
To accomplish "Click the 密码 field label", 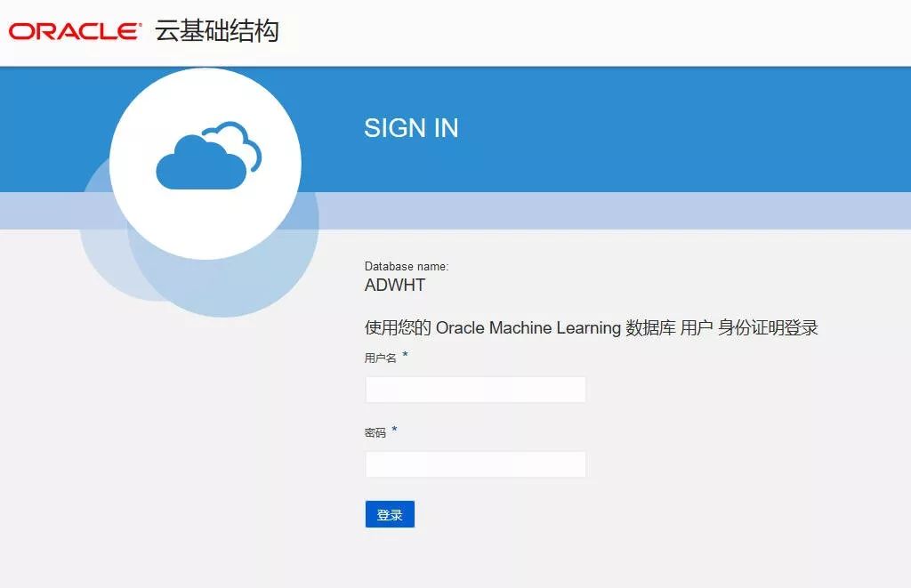I will [375, 432].
